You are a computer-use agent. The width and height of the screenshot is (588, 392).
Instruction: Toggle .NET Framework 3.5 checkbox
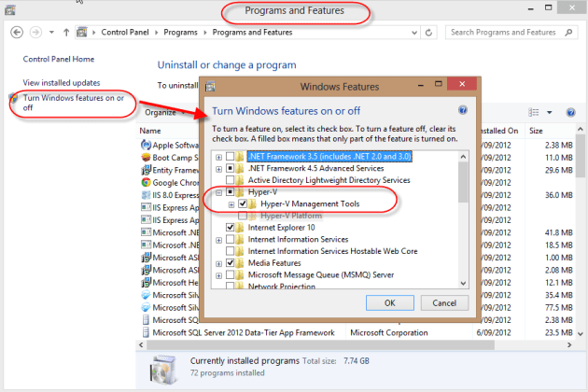[x=230, y=156]
